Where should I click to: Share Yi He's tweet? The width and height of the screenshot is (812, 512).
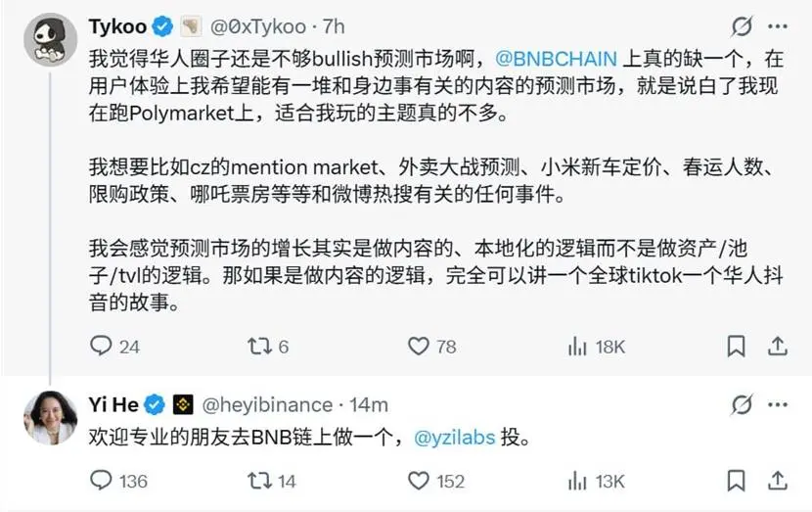pyautogui.click(x=778, y=480)
